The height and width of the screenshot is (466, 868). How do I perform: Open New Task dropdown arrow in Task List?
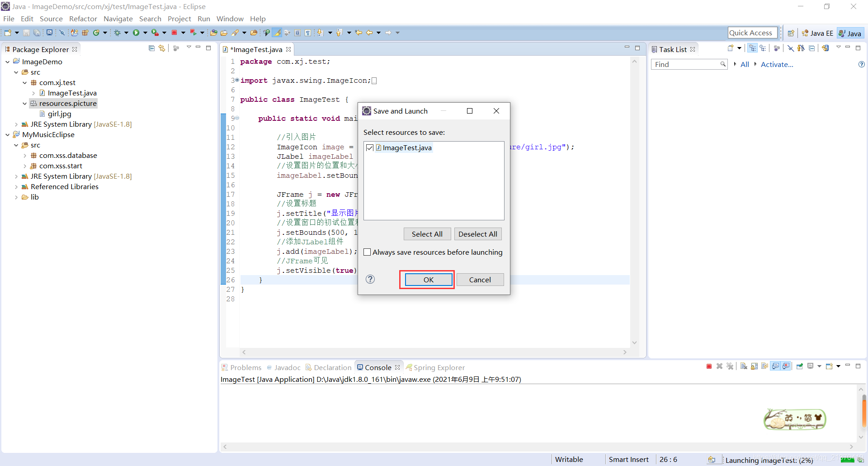tap(740, 48)
